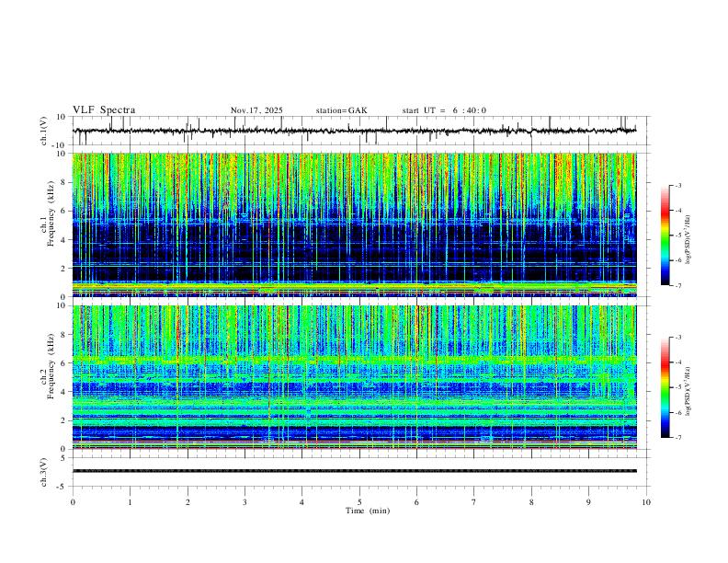This screenshot has height=563, width=728.
Task: Click time axis tick label "5" below ch.3
Action: tap(359, 502)
